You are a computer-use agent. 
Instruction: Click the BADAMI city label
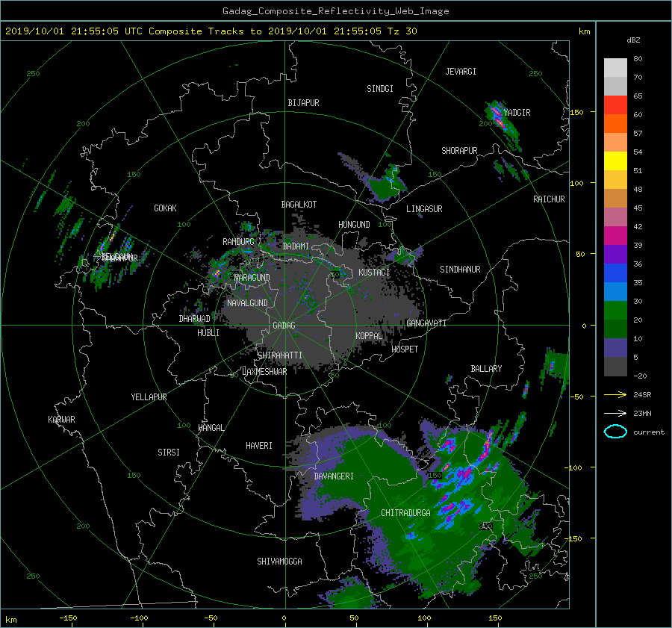pos(296,246)
